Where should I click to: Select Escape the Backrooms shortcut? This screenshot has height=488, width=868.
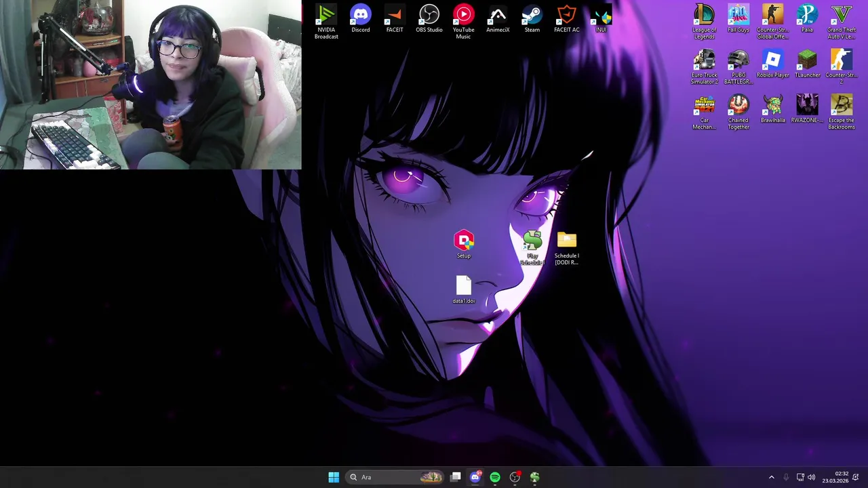click(842, 113)
